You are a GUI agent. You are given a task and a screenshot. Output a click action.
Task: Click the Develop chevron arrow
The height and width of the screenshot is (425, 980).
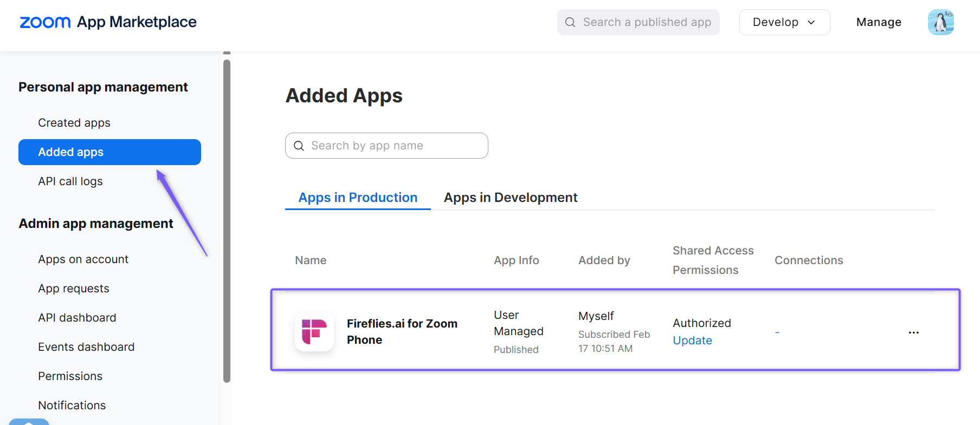[811, 22]
